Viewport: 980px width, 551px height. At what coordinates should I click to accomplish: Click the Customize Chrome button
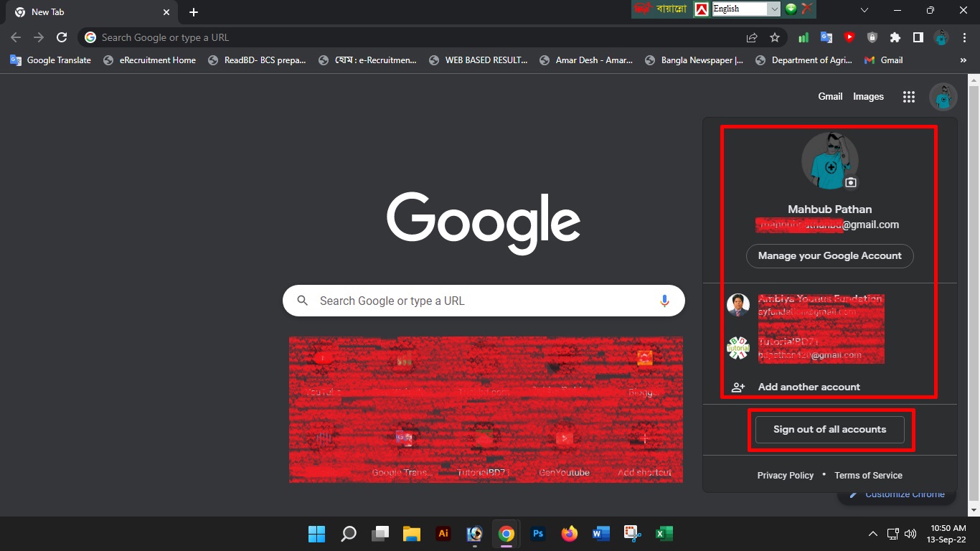point(897,494)
